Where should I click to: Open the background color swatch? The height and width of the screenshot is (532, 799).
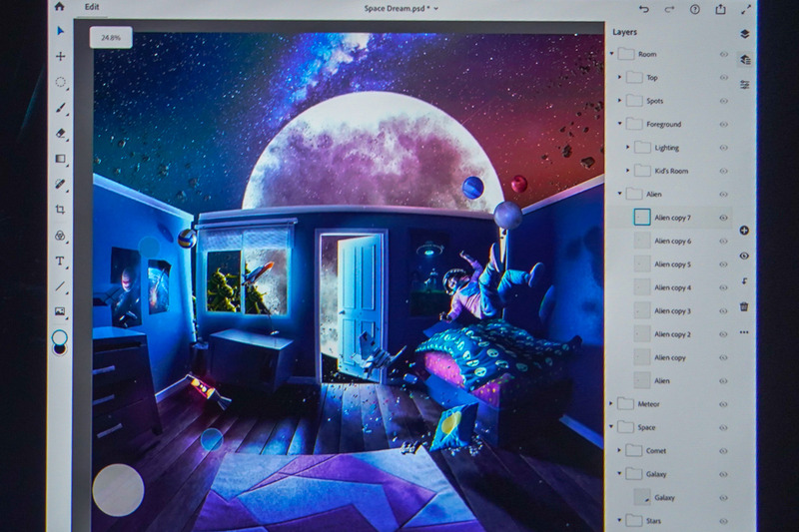coord(60,348)
